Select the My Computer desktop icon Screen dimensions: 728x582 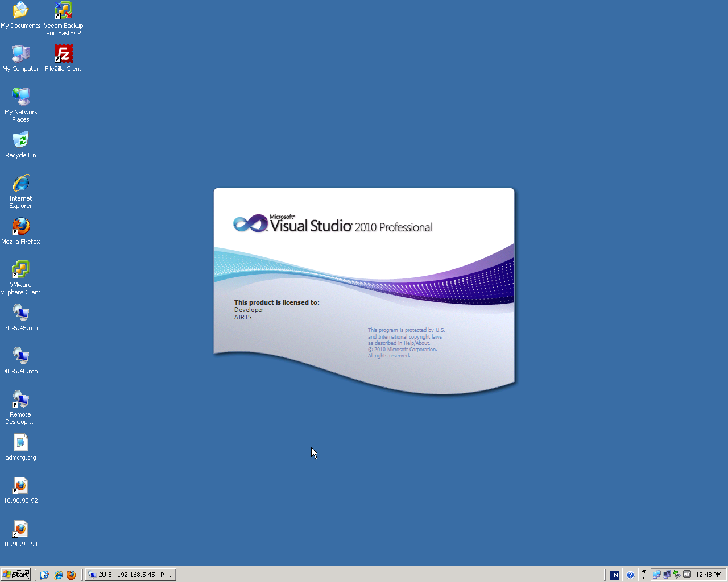coord(20,58)
